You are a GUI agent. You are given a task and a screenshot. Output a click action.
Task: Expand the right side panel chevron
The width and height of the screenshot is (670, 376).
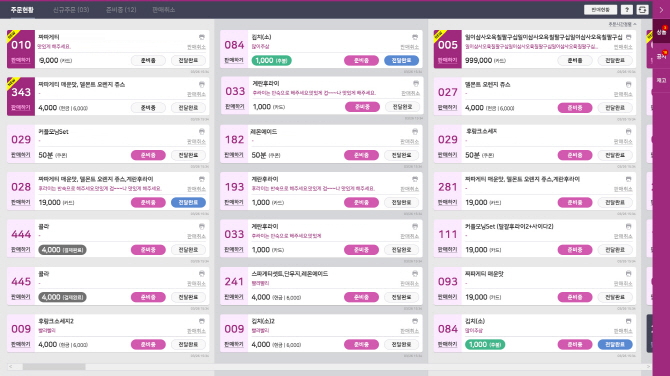(661, 9)
